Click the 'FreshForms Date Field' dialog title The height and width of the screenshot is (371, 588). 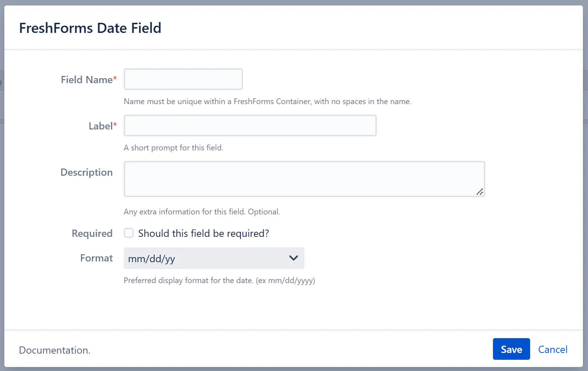(90, 28)
